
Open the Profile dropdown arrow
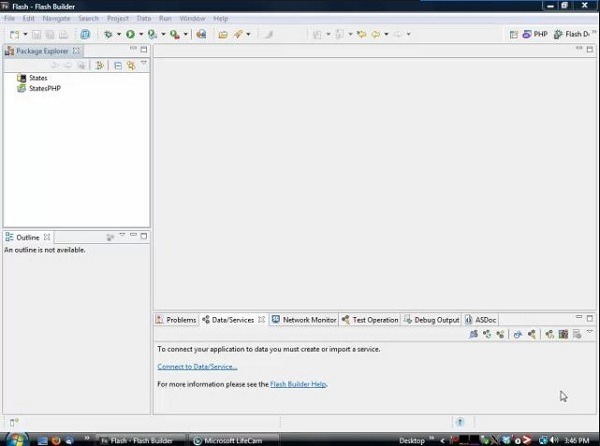pyautogui.click(x=163, y=34)
